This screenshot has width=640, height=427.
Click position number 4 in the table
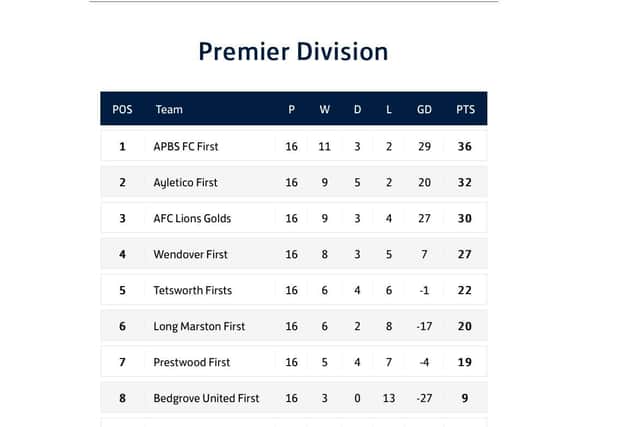coord(122,254)
